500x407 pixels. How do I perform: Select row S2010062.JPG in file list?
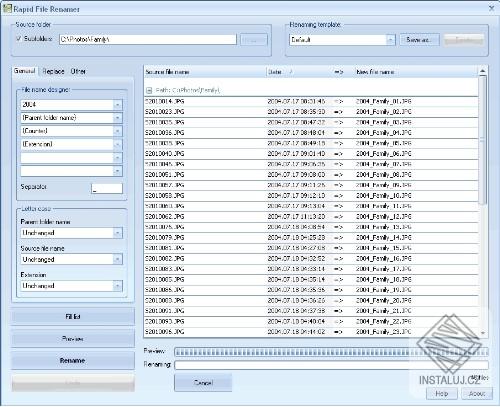[311, 217]
